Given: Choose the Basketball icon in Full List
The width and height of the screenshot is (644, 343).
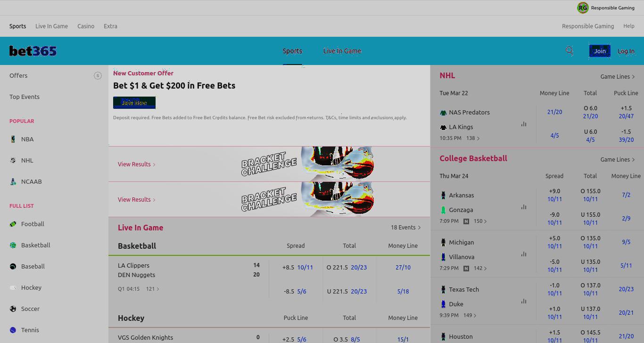Looking at the screenshot, I should point(13,245).
